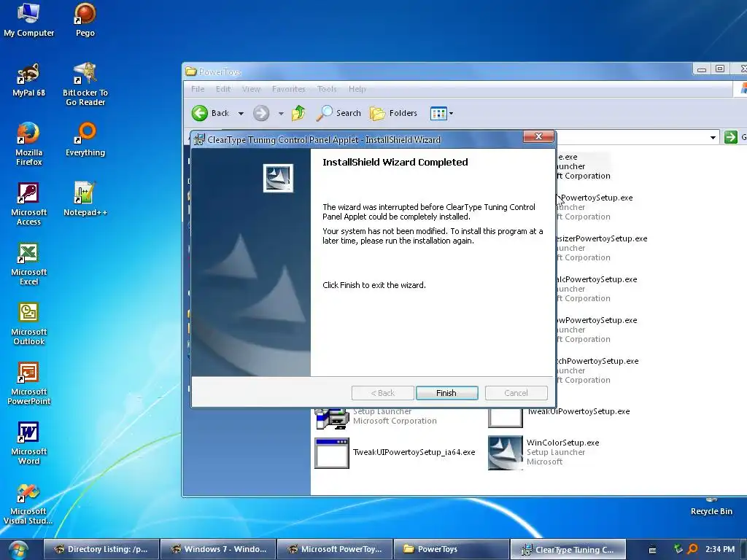Select TweakUIPowertoySetup_ia64.exe file icon
The image size is (747, 560).
(332, 453)
